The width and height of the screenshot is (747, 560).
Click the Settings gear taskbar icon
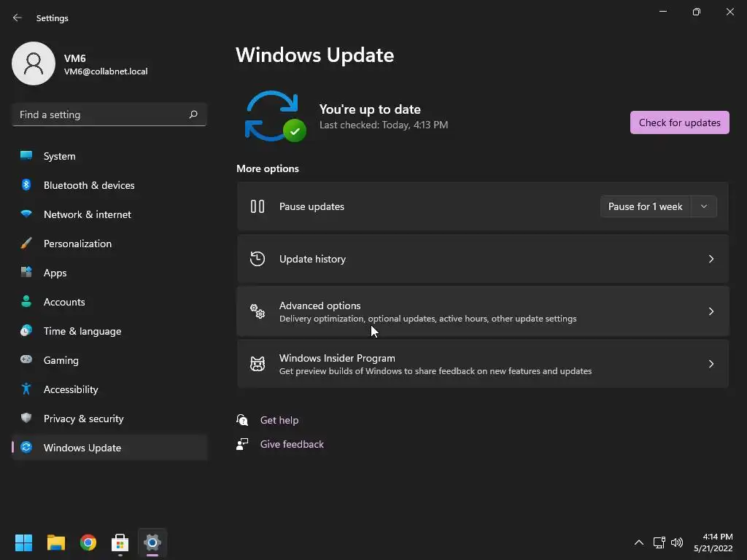(x=152, y=542)
